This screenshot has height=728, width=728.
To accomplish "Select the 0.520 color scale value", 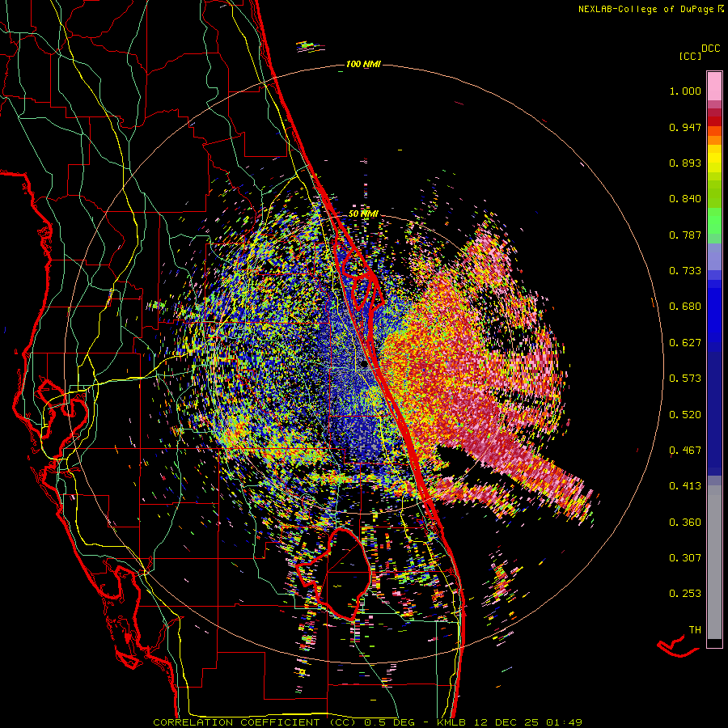I will tap(685, 415).
